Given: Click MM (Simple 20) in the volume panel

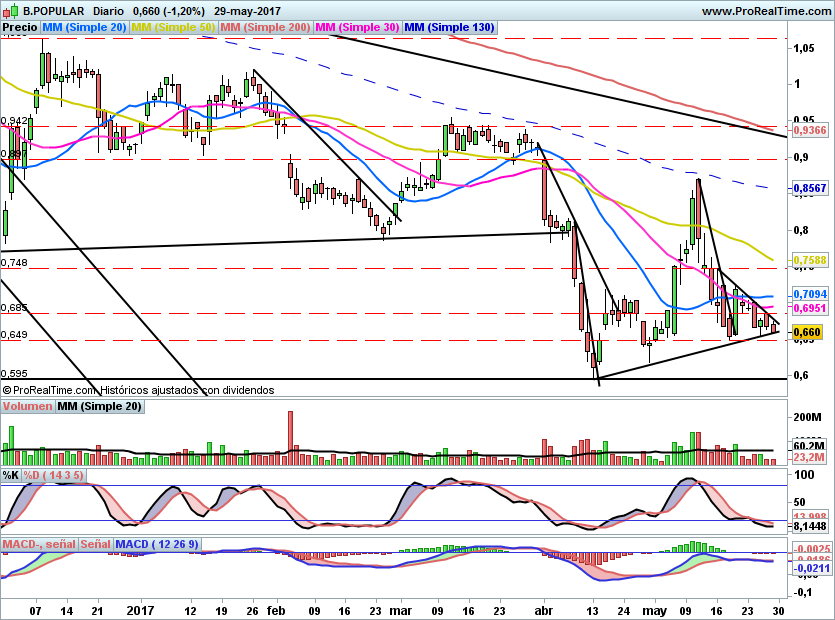Looking at the screenshot, I should pyautogui.click(x=99, y=407).
